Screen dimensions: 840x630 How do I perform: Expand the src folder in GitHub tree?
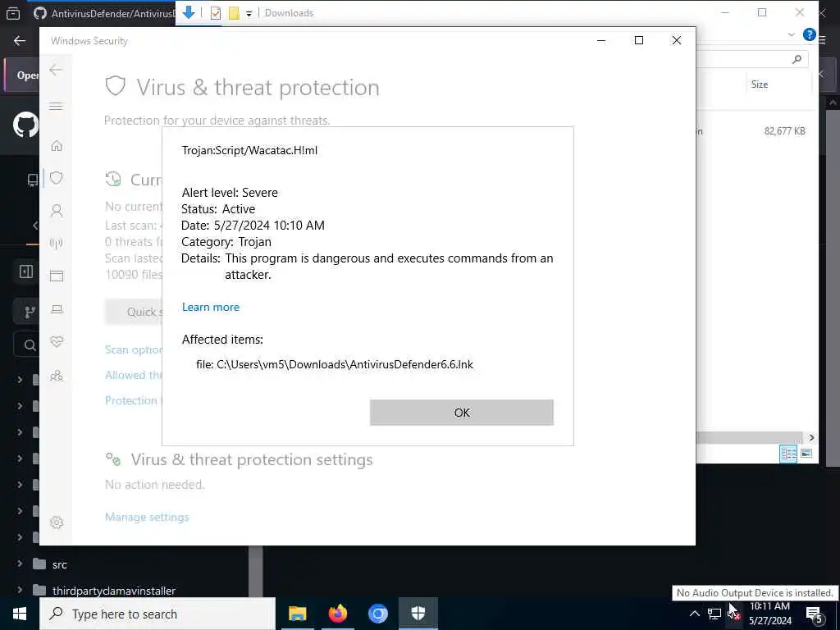20,564
